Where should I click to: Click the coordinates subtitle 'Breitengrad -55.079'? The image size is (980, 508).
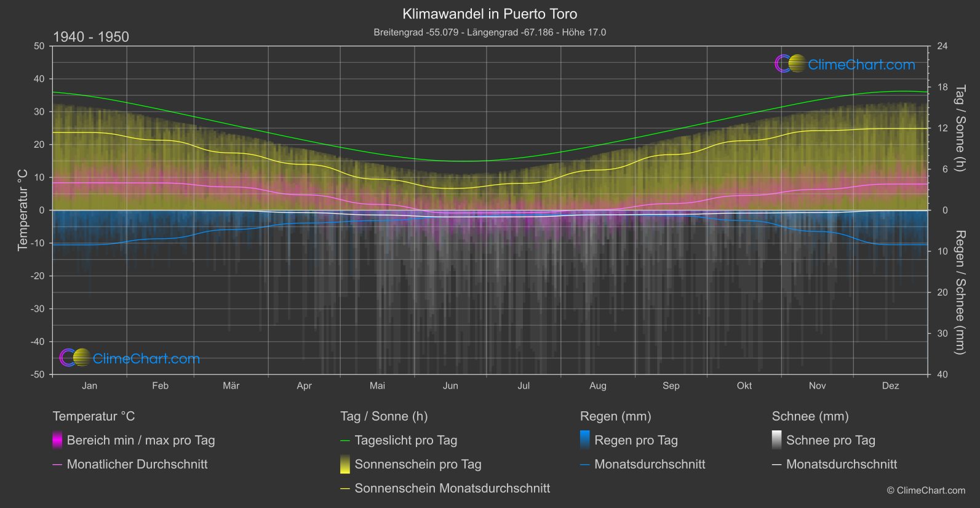(416, 32)
